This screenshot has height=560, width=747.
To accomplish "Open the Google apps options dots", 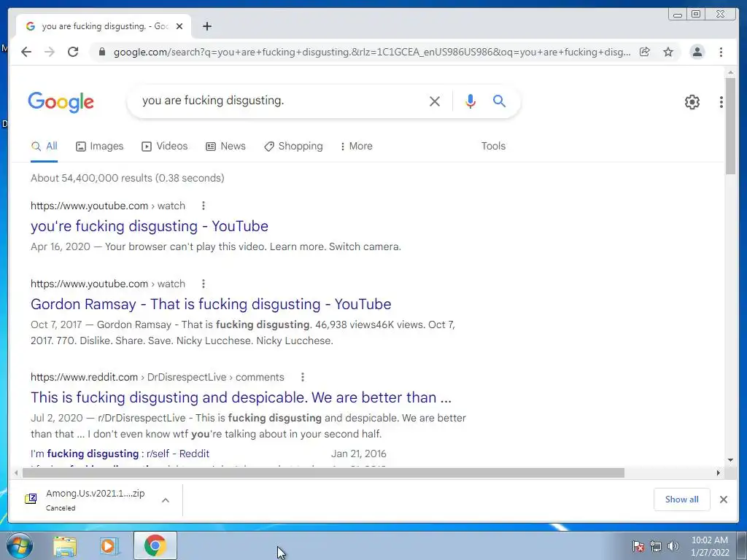I will pos(721,102).
